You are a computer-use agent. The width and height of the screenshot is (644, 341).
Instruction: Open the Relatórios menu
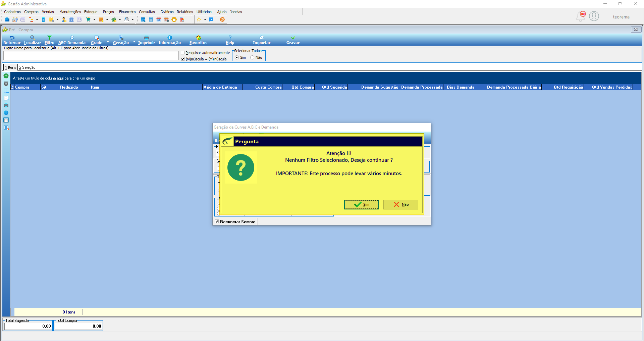[185, 12]
